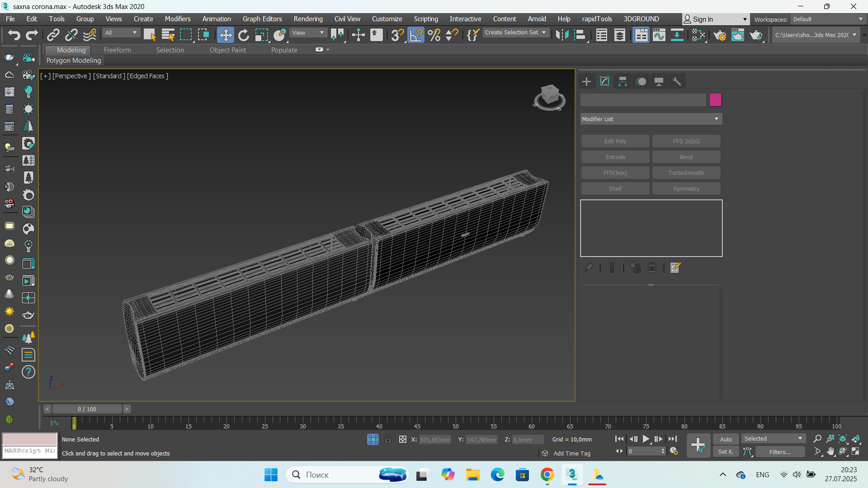This screenshot has width=868, height=488.
Task: Click the Zoom Extents All icon
Action: pos(856,439)
